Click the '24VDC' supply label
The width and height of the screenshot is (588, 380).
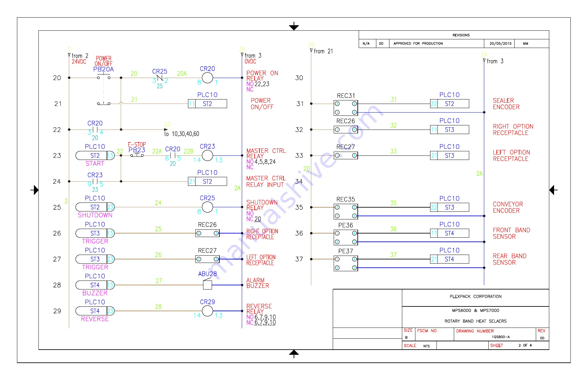pos(79,62)
